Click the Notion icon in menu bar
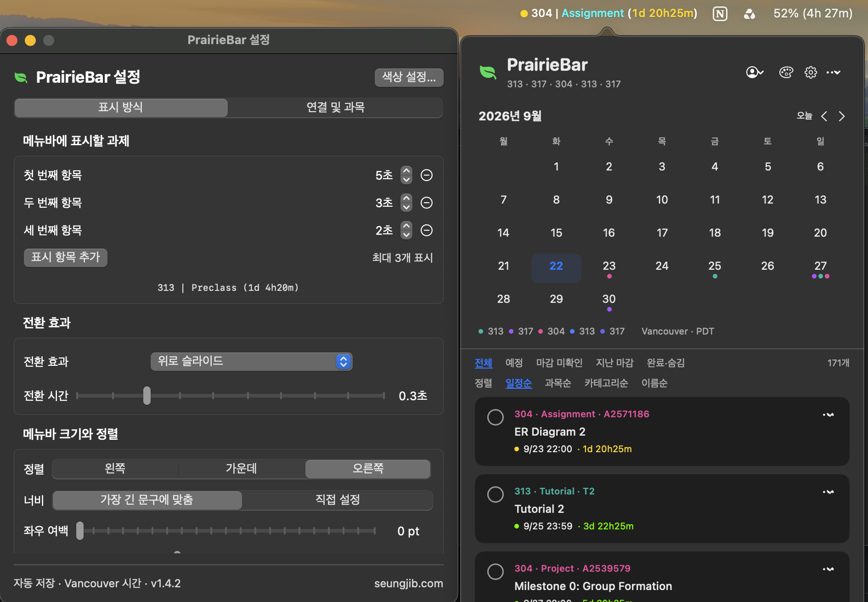This screenshot has height=602, width=868. [x=720, y=14]
